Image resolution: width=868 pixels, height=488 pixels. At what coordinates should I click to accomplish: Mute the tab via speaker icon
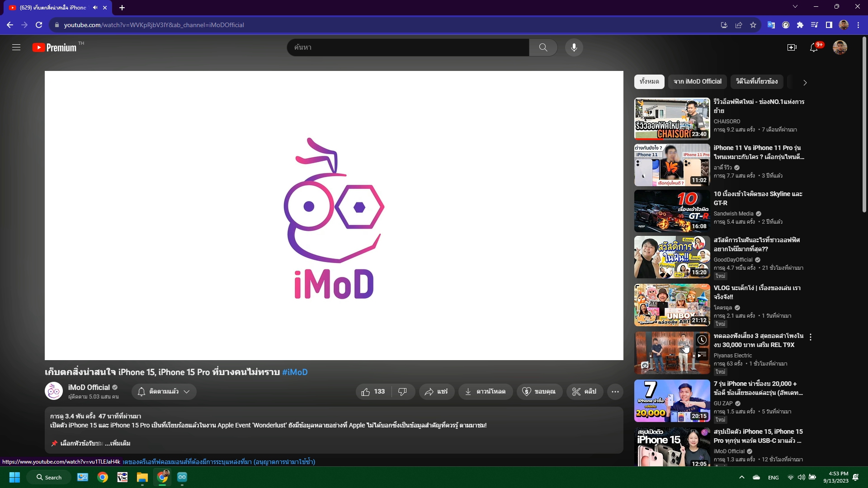95,8
